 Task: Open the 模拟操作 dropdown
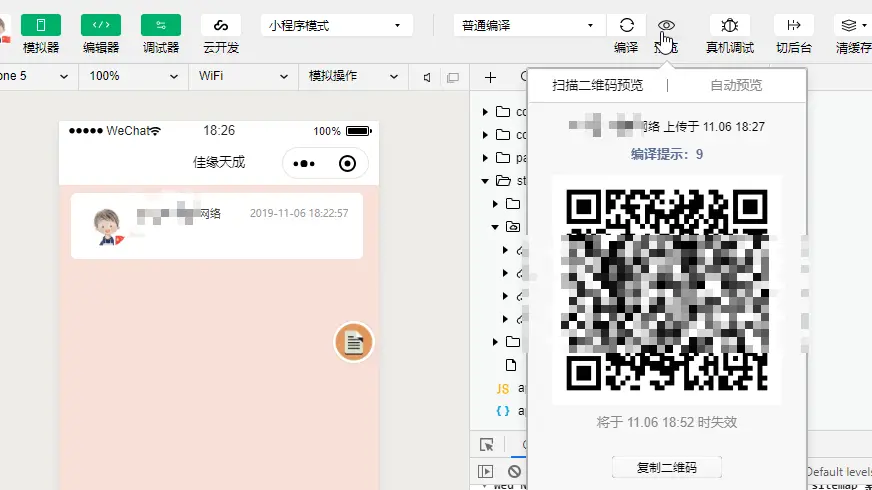click(x=354, y=76)
